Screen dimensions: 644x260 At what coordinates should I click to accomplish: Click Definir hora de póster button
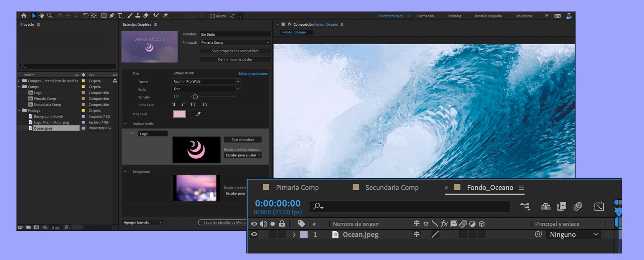click(x=235, y=59)
